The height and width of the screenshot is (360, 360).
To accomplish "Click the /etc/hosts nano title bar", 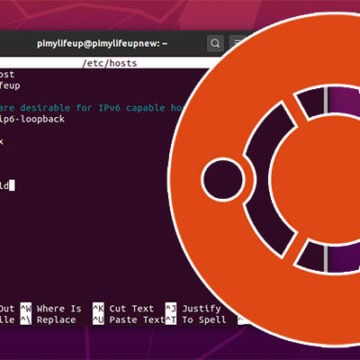I will click(109, 63).
